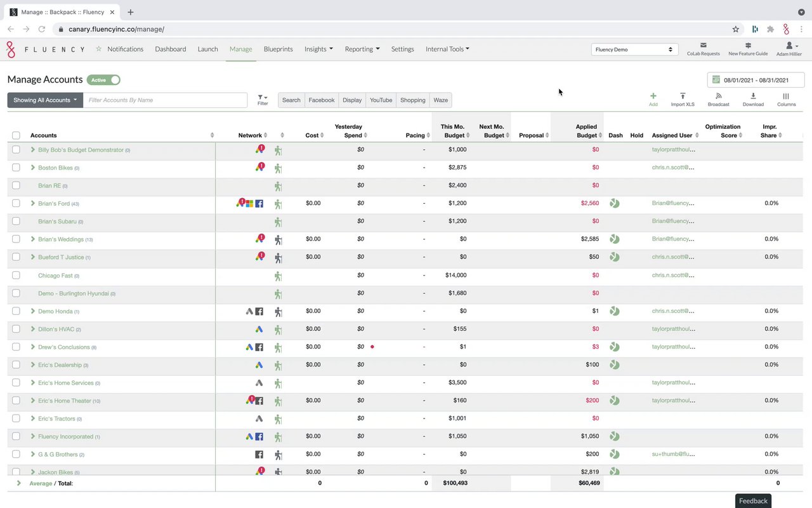Click the Fluency logo icon

pyautogui.click(x=10, y=50)
